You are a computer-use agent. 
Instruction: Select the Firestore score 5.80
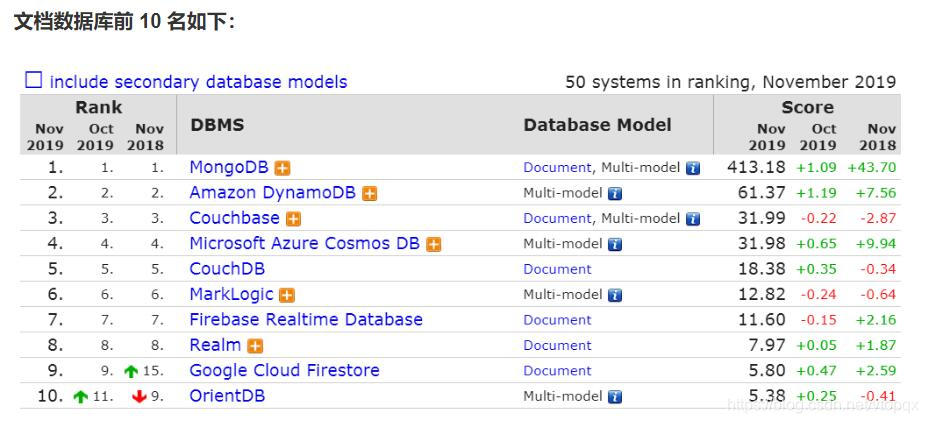(x=768, y=370)
